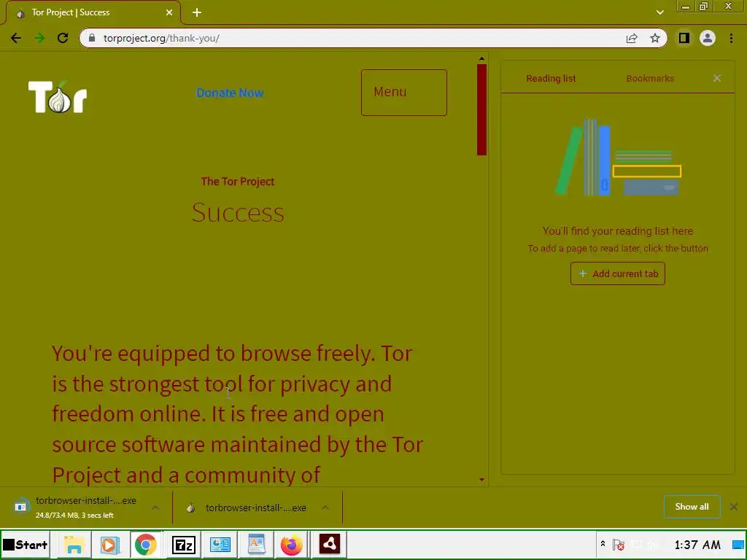Screen dimensions: 747x560
Task: Launch the media player taskbar icon
Action: [x=109, y=545]
